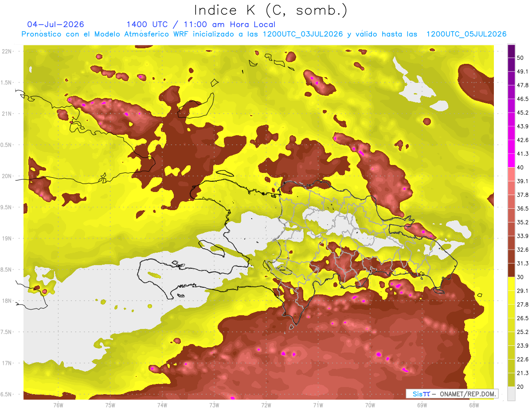532x411 pixels.
Task: Click the 'Indice K (C, somb.)' title
Action: [x=271, y=10]
